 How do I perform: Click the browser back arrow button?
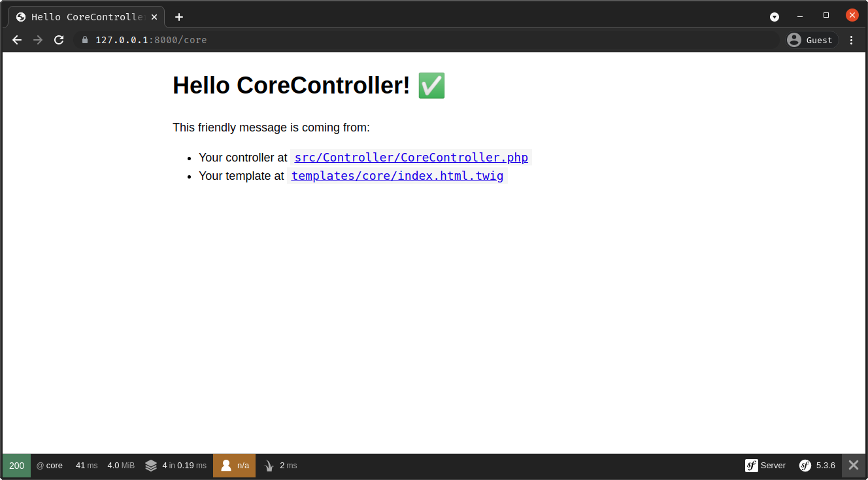17,40
